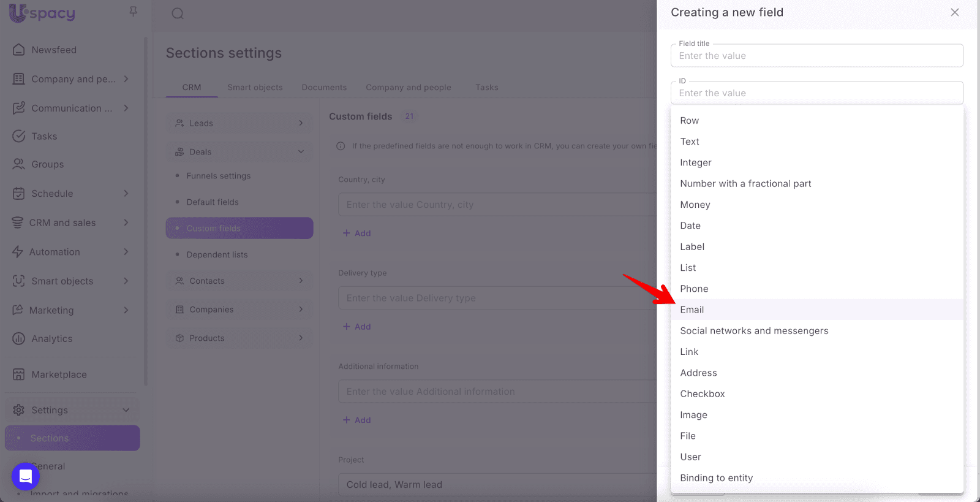The image size is (980, 502).
Task: Expand the Leads section arrow
Action: pos(301,123)
